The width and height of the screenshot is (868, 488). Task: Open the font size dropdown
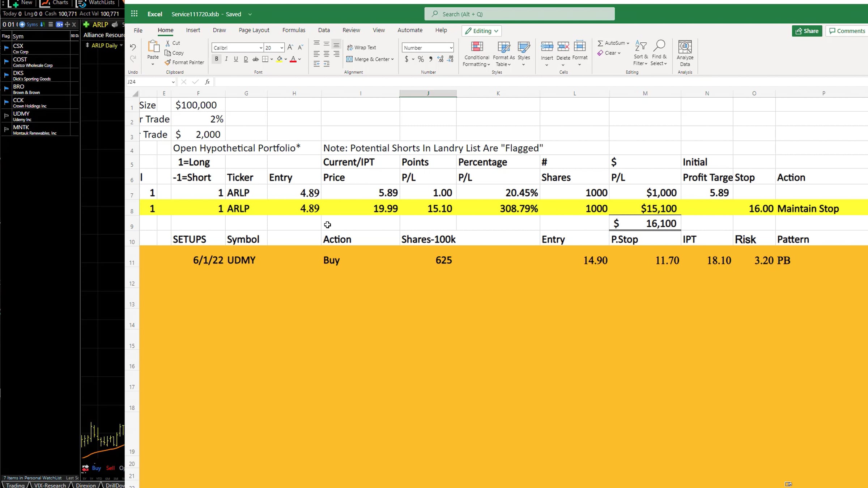click(x=281, y=48)
